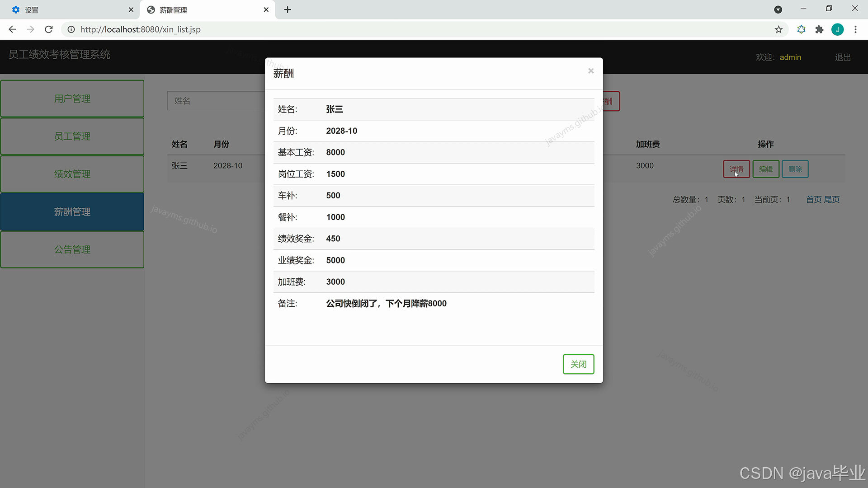Image resolution: width=868 pixels, height=488 pixels.
Task: Click the 月份 column header in table
Action: click(x=221, y=144)
